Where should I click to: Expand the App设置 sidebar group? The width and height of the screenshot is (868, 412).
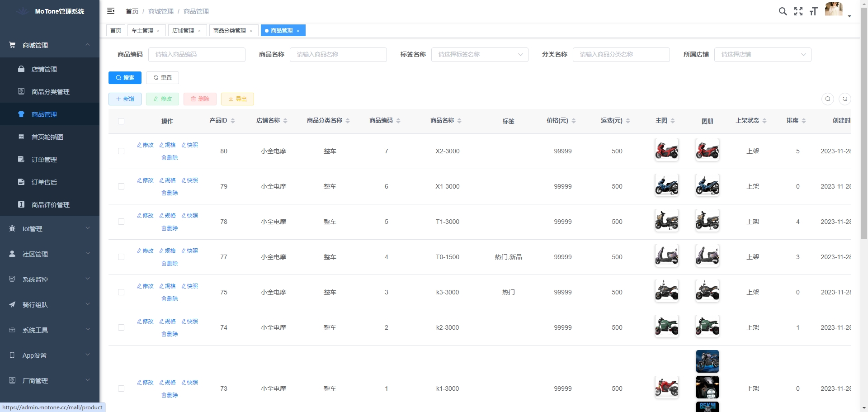pyautogui.click(x=50, y=355)
